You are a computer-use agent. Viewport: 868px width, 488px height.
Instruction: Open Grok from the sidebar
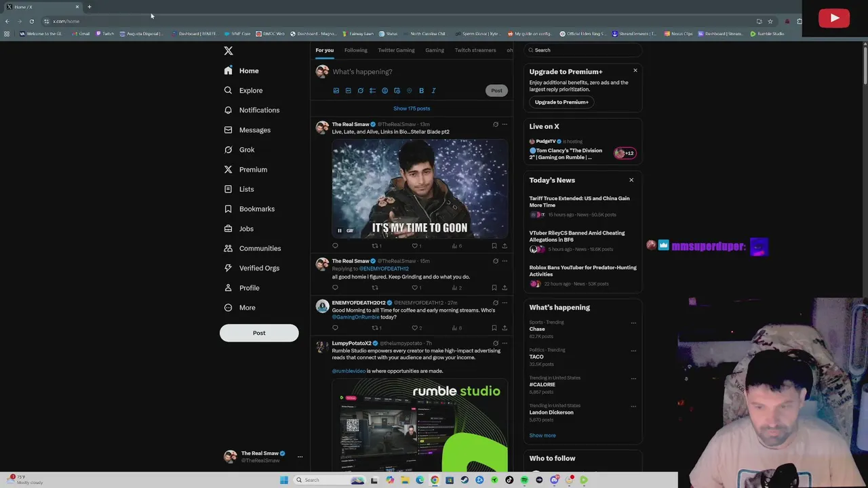[239, 150]
